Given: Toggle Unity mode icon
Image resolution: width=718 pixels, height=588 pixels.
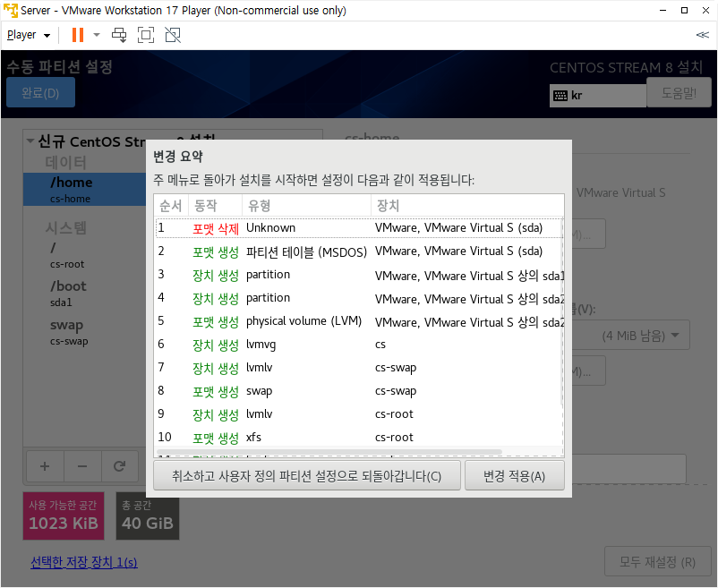Looking at the screenshot, I should click(x=173, y=35).
